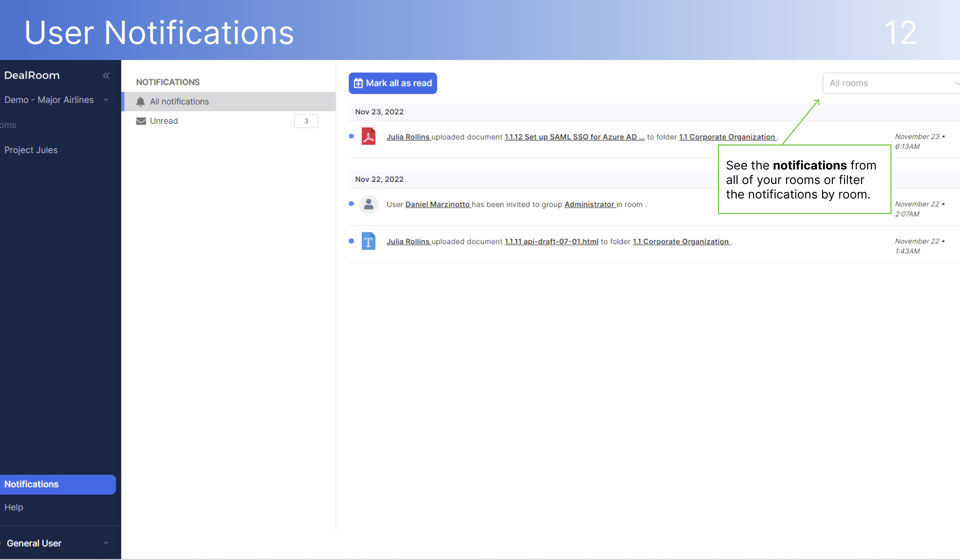The height and width of the screenshot is (560, 960).
Task: Mark the api-draft upload notification dot as read
Action: (x=351, y=241)
